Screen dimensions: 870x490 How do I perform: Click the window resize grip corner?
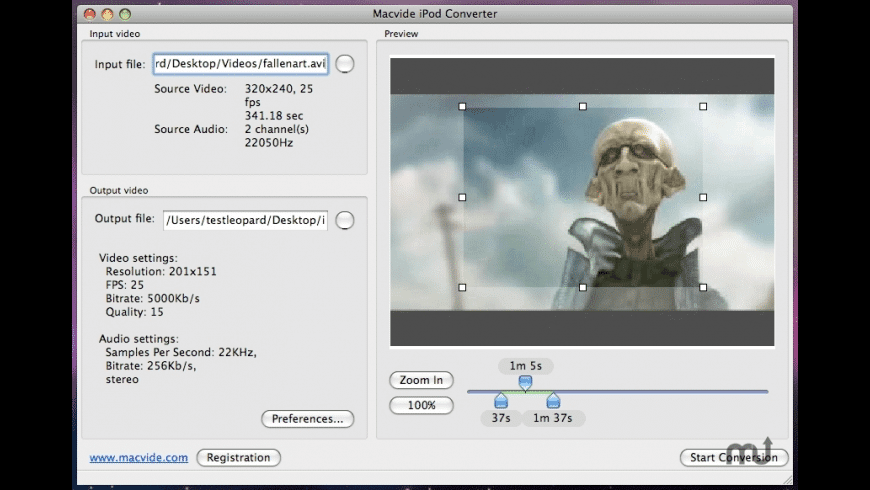pos(787,480)
